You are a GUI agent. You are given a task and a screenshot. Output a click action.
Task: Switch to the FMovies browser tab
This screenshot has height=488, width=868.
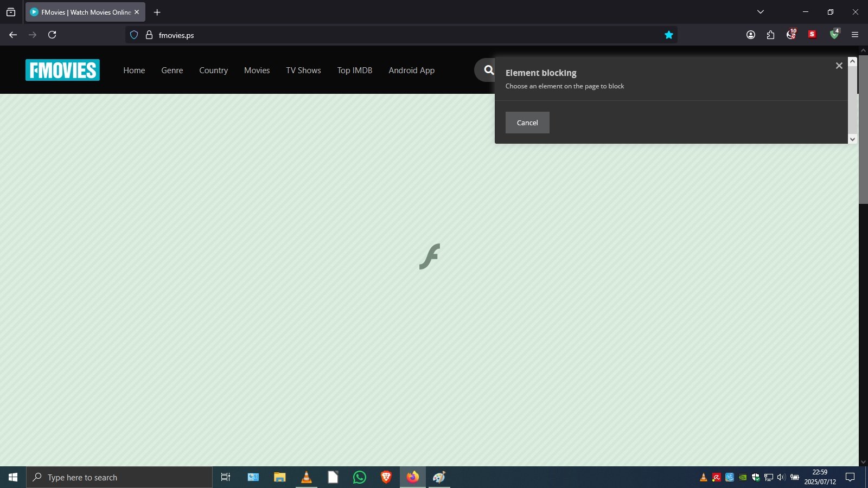pyautogui.click(x=81, y=12)
